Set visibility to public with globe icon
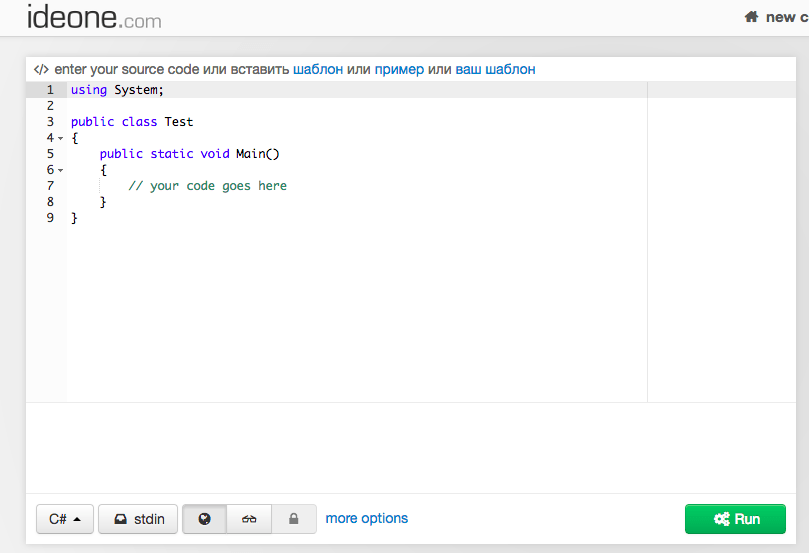 pyautogui.click(x=205, y=519)
